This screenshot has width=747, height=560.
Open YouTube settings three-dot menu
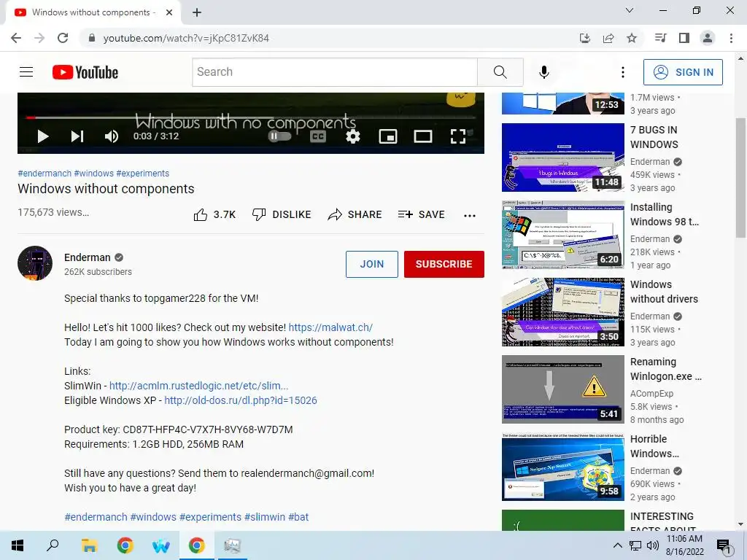pos(623,72)
